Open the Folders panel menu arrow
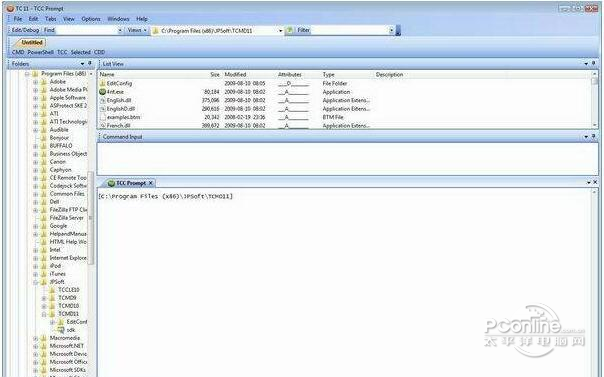This screenshot has height=377, width=604. click(82, 64)
